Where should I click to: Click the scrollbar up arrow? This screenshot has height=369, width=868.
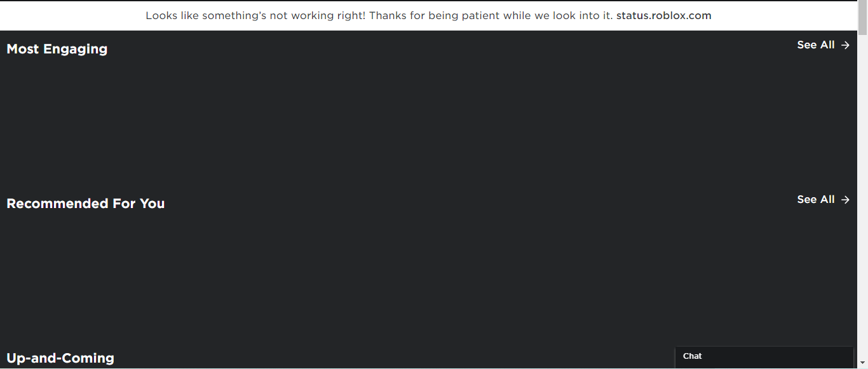click(862, 4)
